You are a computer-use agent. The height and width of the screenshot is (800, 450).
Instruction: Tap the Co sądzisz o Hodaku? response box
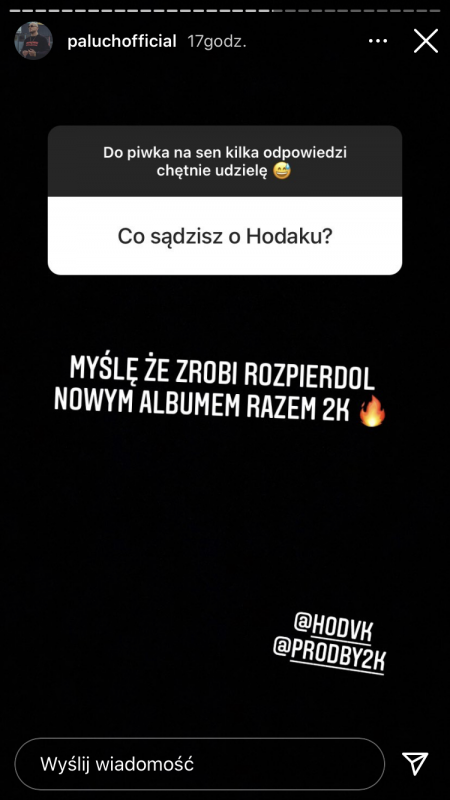[225, 236]
